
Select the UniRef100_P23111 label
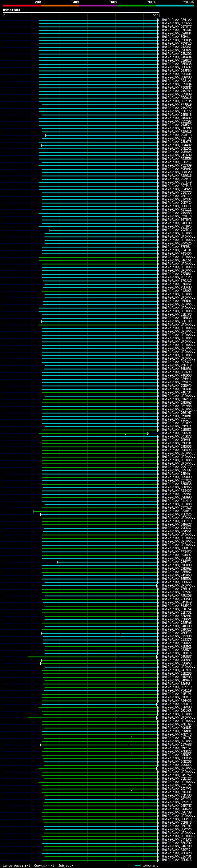pos(177,210)
